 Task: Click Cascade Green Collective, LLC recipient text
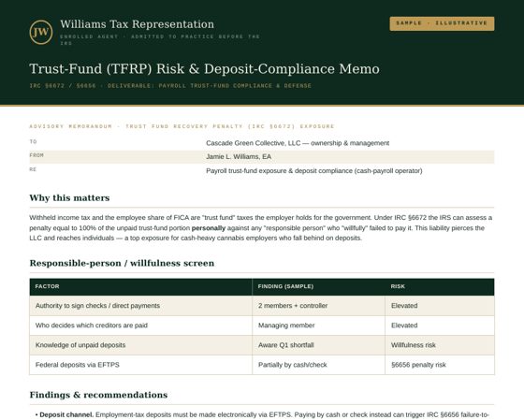coord(298,143)
